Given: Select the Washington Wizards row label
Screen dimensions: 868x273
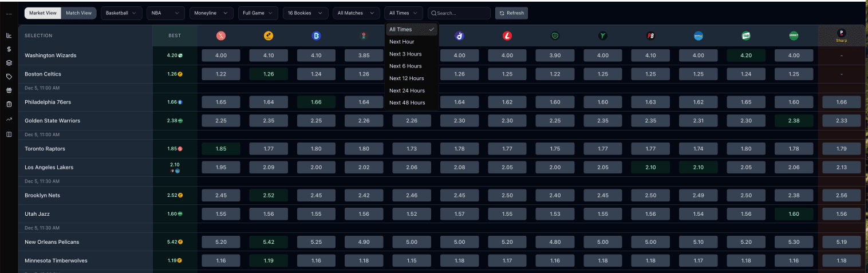Looking at the screenshot, I should tap(50, 56).
